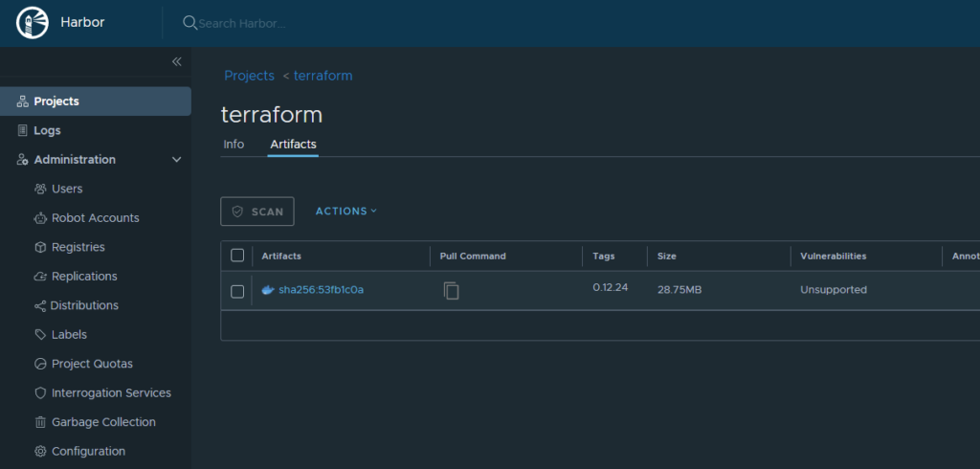Screen dimensions: 980x469
Task: Copy pull command for sha256:53fb1c0a
Action: (452, 290)
